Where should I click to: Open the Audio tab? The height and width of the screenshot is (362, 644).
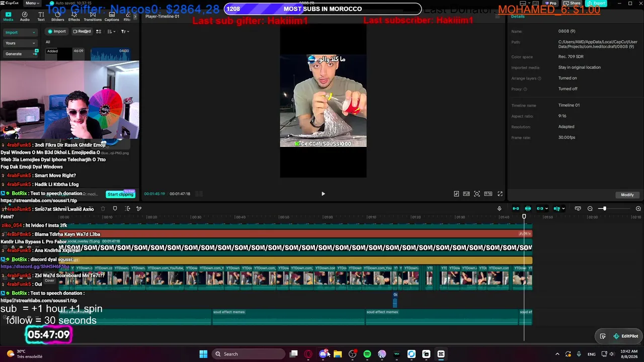click(25, 17)
